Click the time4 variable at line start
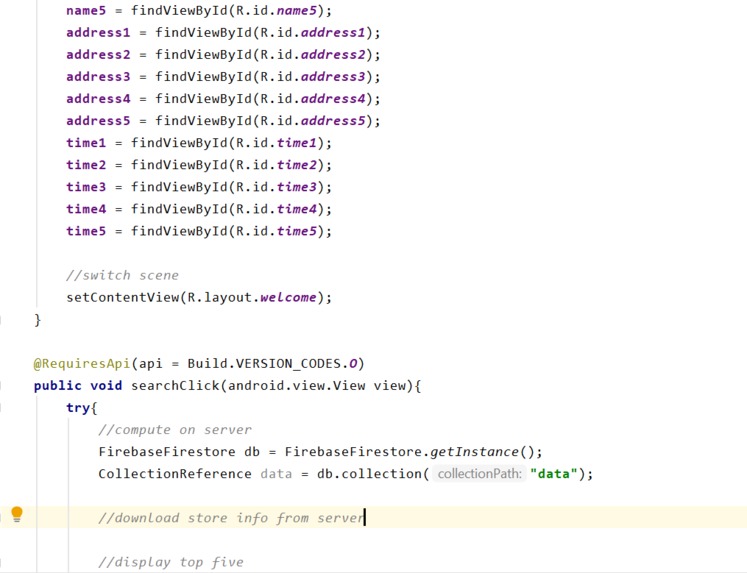Image resolution: width=747 pixels, height=573 pixels. (86, 209)
